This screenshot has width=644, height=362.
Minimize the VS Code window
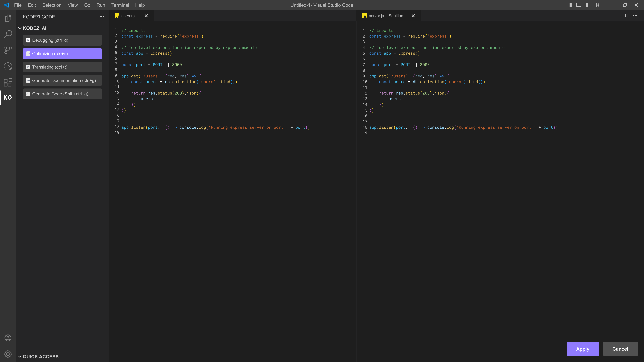[x=613, y=5]
